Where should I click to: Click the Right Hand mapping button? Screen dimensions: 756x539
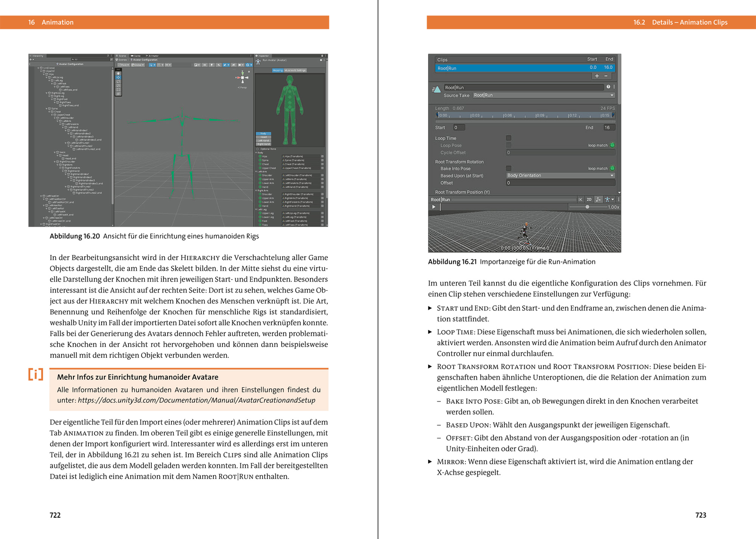point(264,144)
